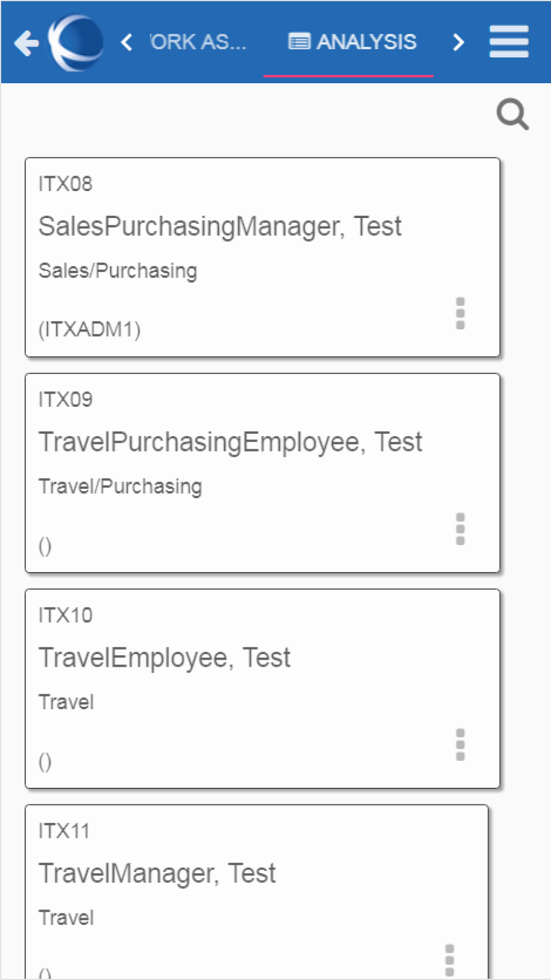This screenshot has width=551, height=980.
Task: Open the overflow menu on the ITX11 card
Action: [451, 960]
